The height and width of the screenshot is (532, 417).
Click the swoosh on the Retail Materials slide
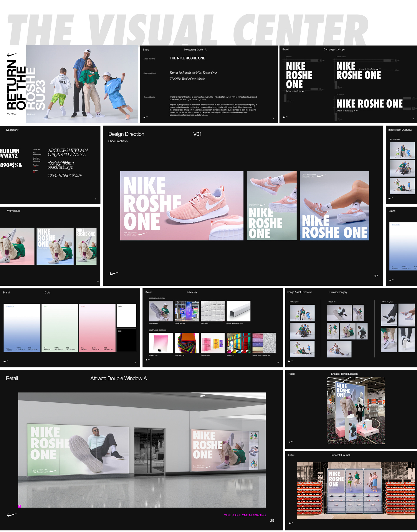pyautogui.click(x=148, y=360)
